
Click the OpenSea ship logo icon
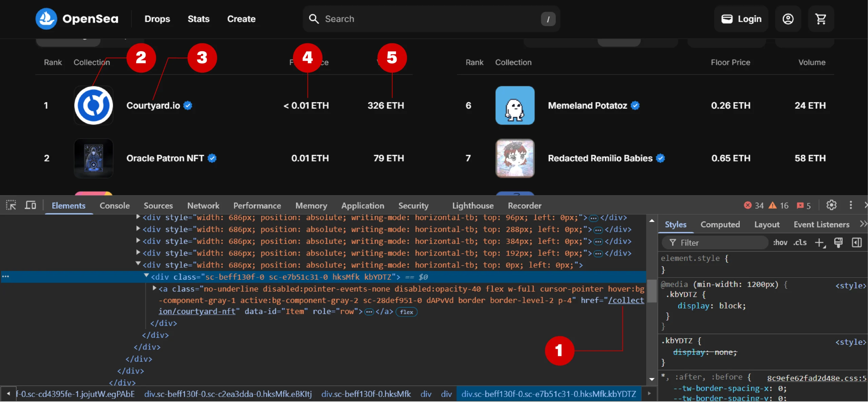click(46, 19)
